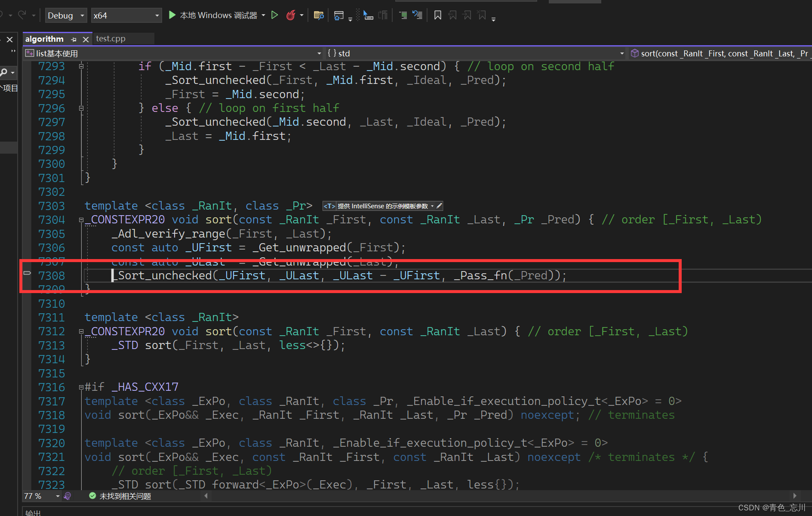Click the previous bookmark icon
The width and height of the screenshot is (812, 516).
point(452,15)
